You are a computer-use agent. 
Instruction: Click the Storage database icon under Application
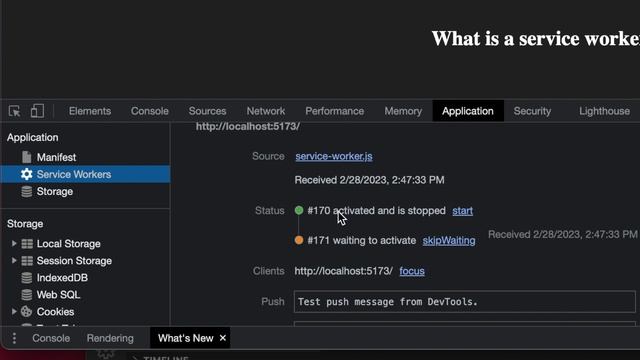click(x=27, y=191)
